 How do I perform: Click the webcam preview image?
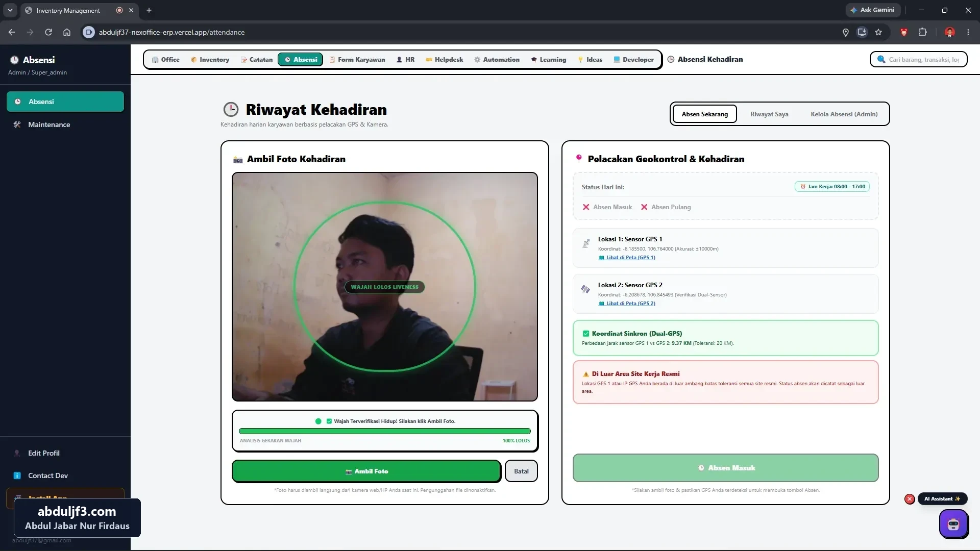pyautogui.click(x=384, y=287)
